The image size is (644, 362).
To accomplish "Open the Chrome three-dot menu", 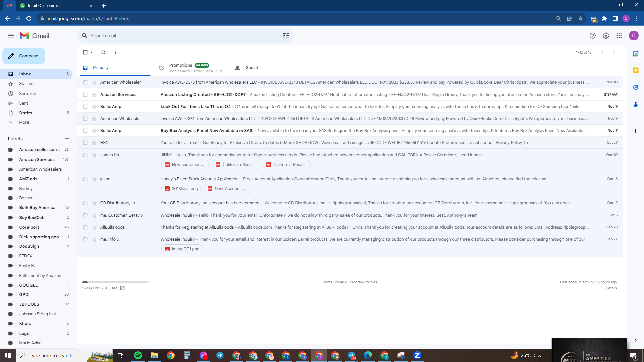I will click(x=637, y=18).
